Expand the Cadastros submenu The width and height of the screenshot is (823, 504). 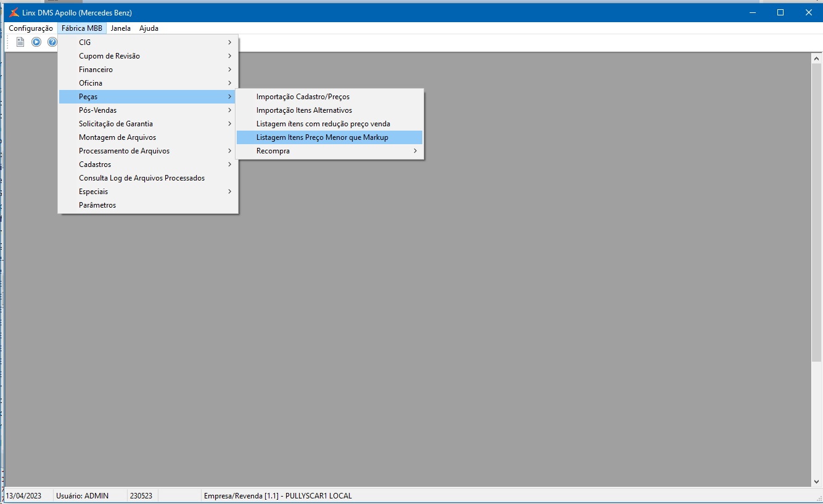[x=148, y=165]
